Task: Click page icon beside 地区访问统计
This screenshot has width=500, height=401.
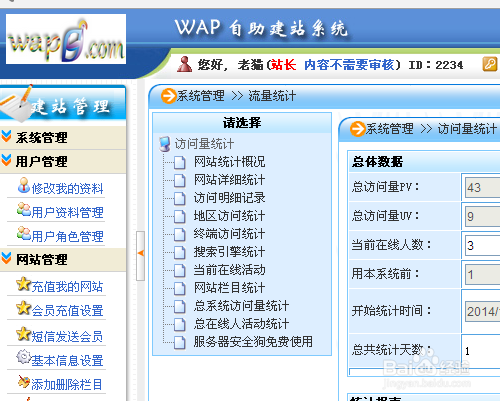Action: (180, 217)
